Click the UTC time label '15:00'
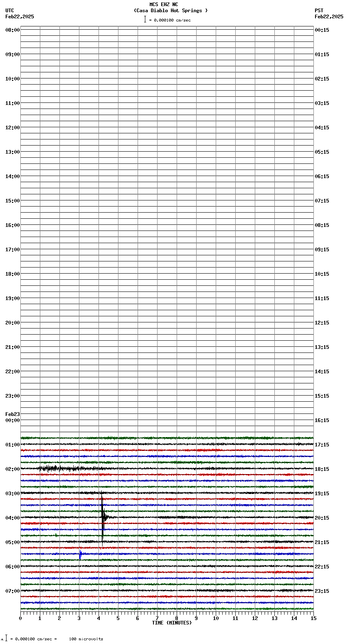This screenshot has width=346, height=644. click(x=13, y=201)
